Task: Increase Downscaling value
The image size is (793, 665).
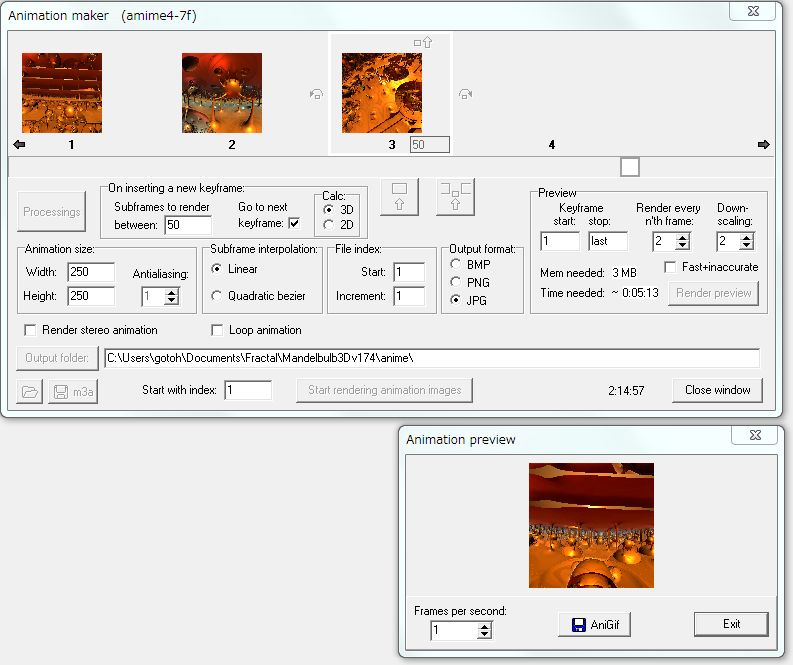Action: pos(746,238)
